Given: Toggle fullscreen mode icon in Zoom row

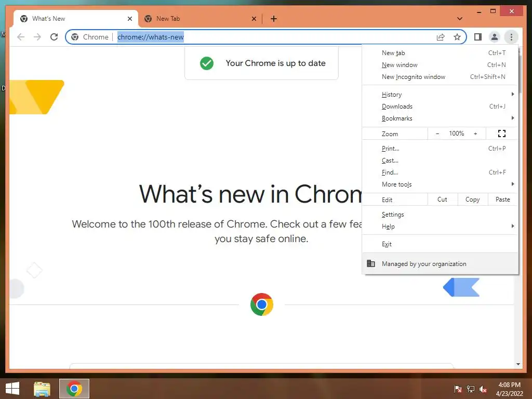Looking at the screenshot, I should click(x=502, y=134).
